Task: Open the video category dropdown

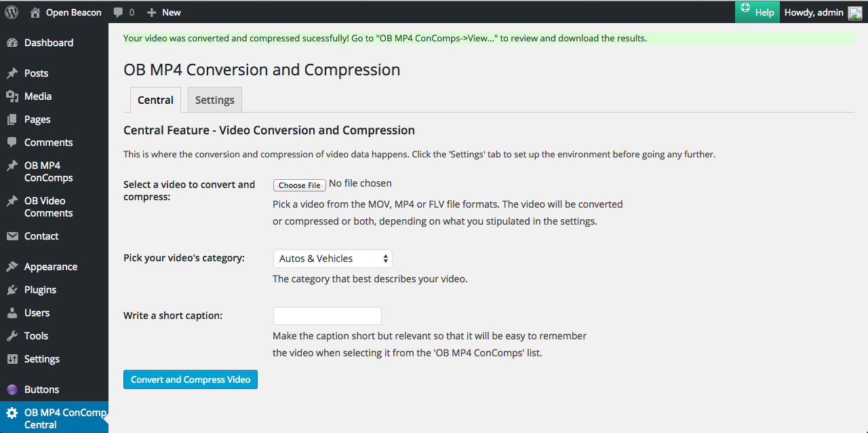Action: click(332, 259)
